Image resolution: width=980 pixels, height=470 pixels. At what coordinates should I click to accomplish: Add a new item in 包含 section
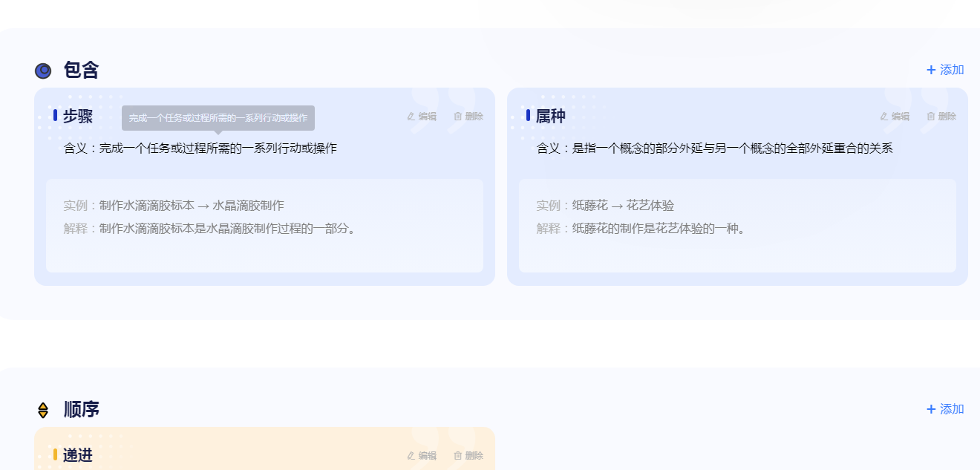(945, 70)
